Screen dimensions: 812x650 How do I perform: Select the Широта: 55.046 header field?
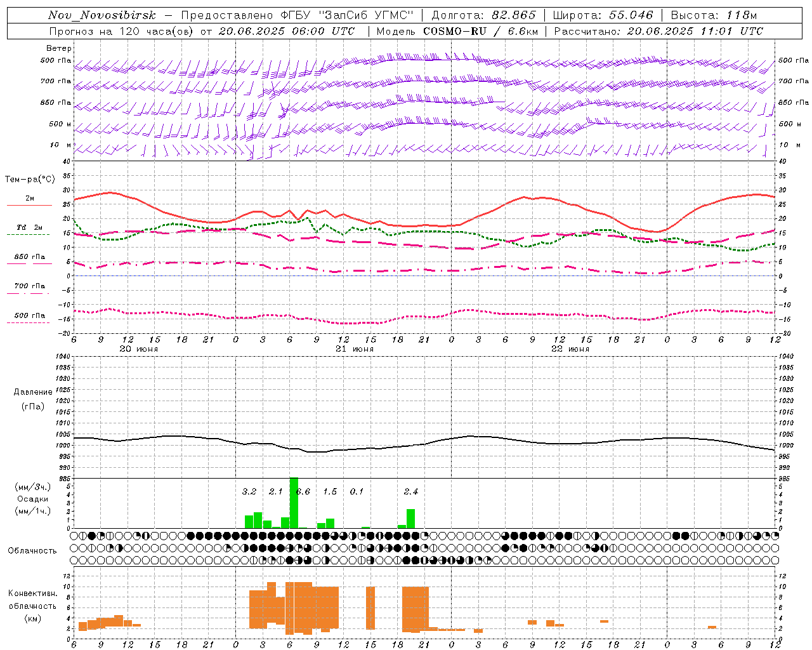point(603,15)
